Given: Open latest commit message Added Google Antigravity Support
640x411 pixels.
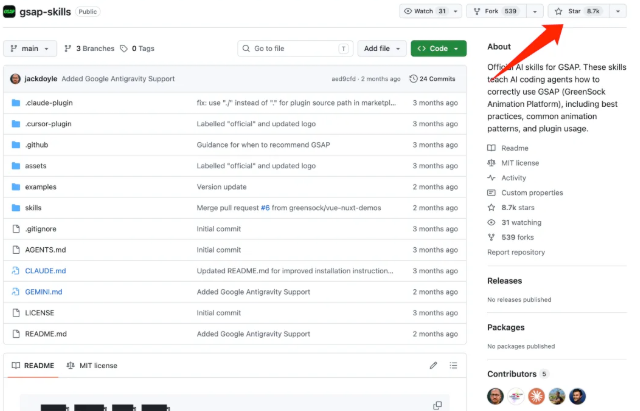Looking at the screenshot, I should 118,79.
